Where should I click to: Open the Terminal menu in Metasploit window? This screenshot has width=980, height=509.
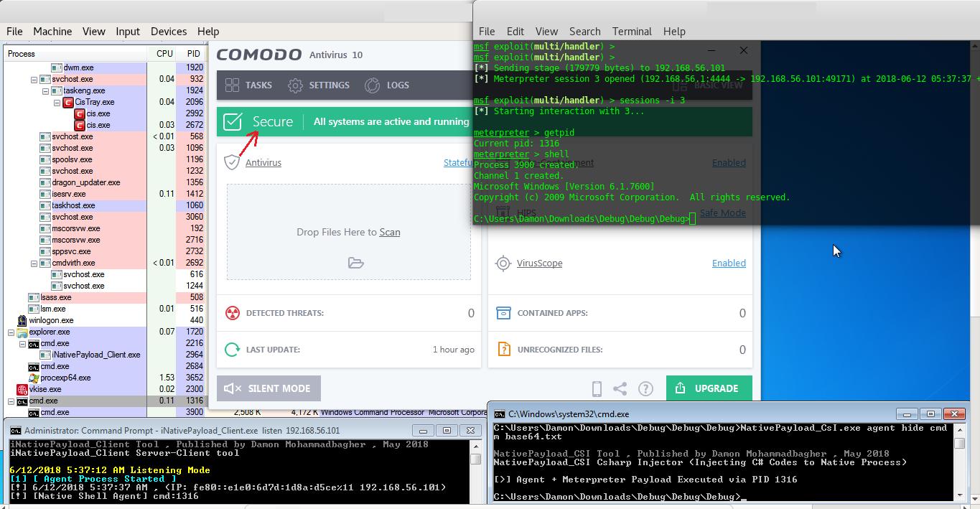(631, 32)
